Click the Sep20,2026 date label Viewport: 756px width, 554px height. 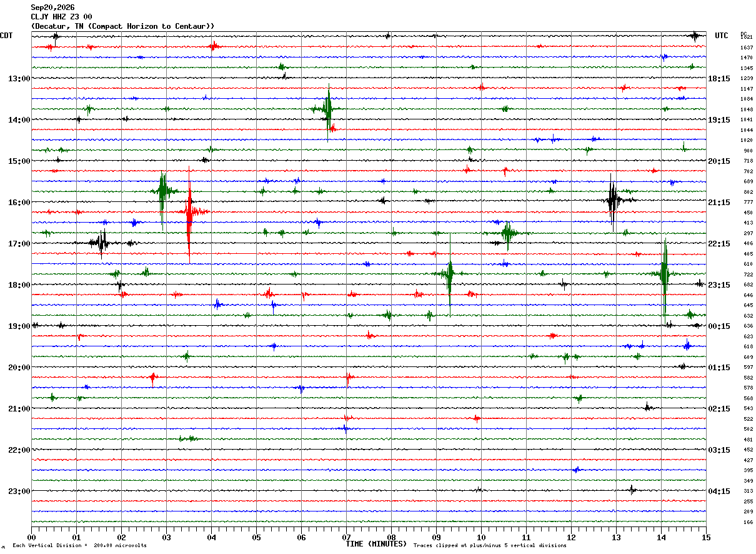(x=52, y=8)
